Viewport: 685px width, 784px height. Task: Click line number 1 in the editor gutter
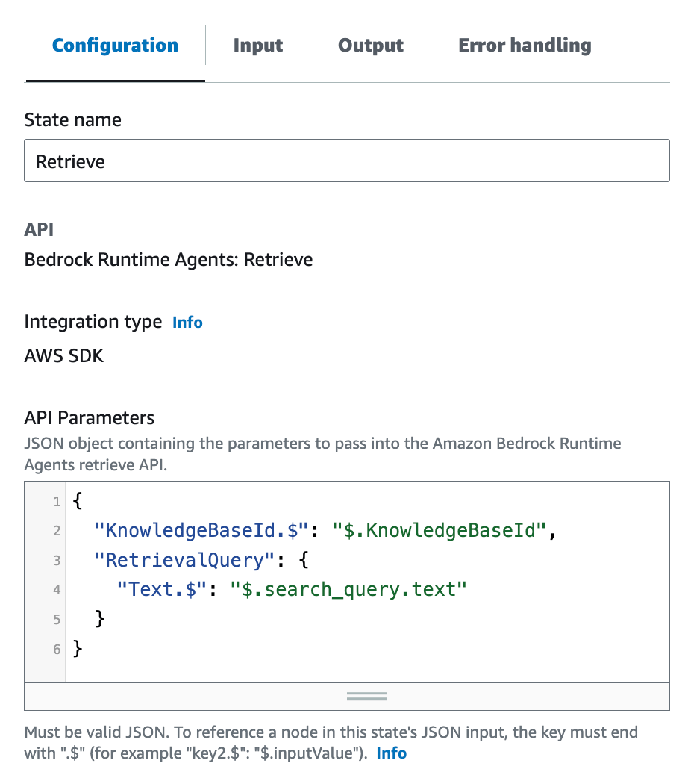pos(57,502)
